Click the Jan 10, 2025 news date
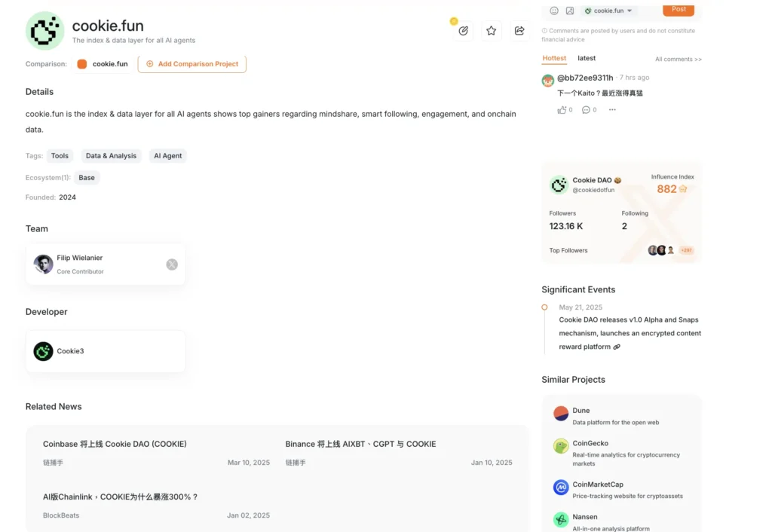Viewport: 772px width, 532px height. [492, 463]
